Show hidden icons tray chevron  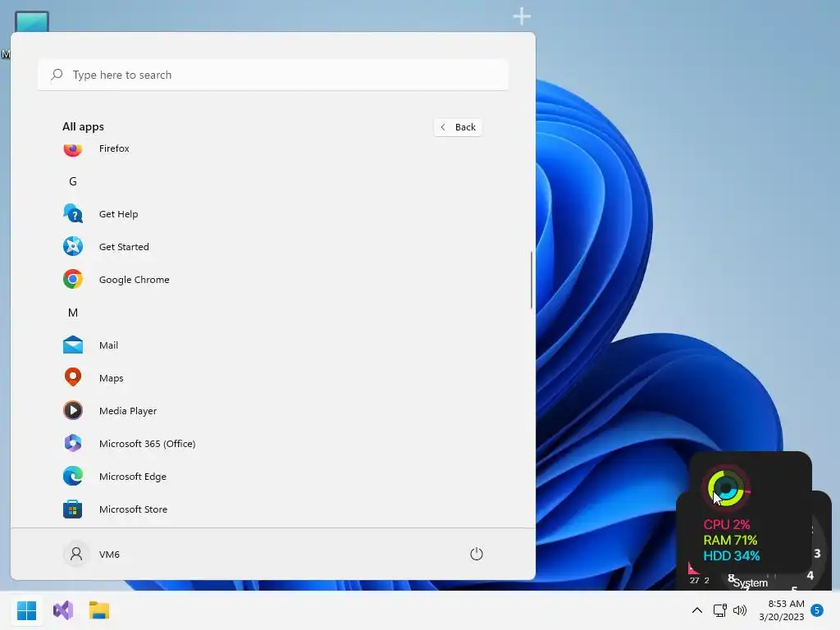697,610
